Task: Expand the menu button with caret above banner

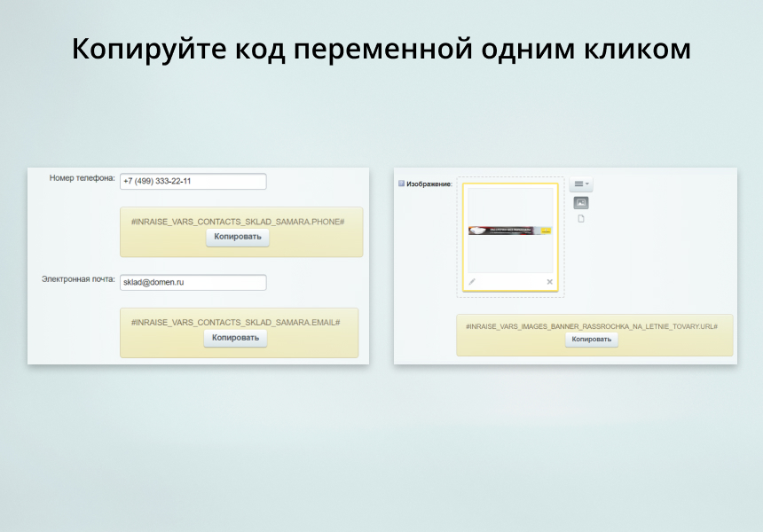Action: (x=581, y=183)
